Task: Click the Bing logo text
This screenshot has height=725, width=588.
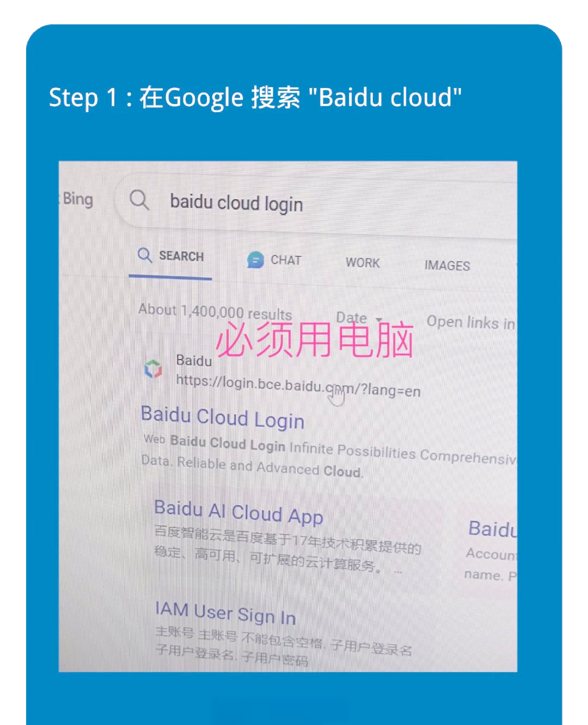Action: click(77, 199)
